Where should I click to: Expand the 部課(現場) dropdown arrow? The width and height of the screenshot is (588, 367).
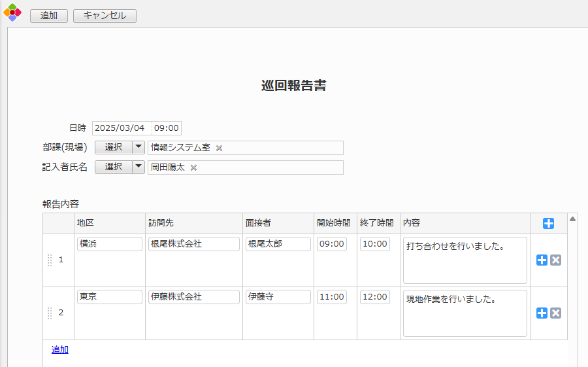click(x=139, y=148)
